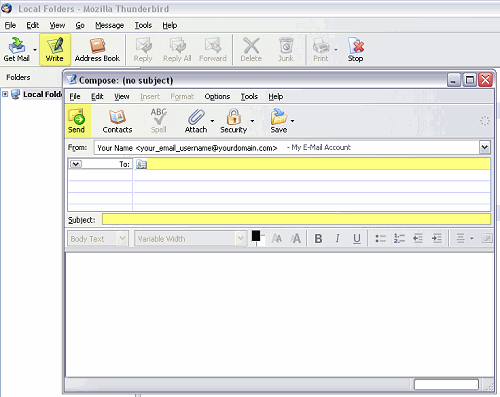Click the indent icon

pos(437,239)
